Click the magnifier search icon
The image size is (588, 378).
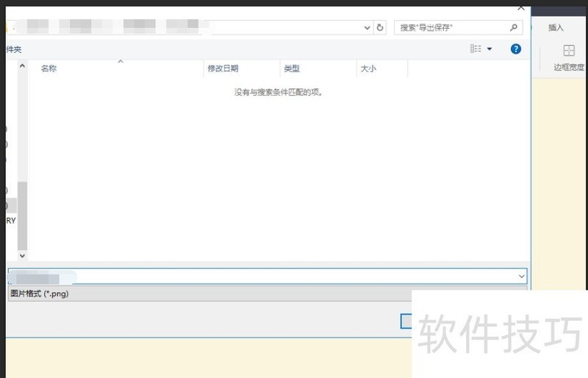click(514, 27)
